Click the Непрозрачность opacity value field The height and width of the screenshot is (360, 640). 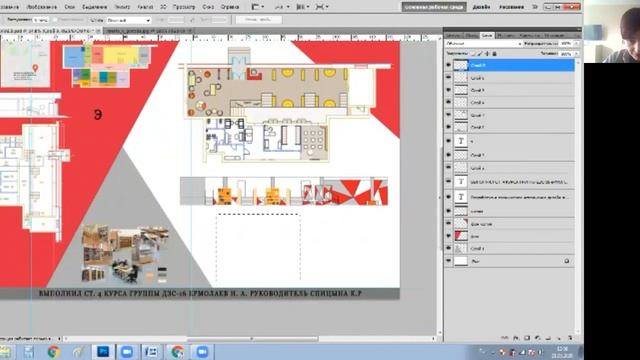click(x=566, y=43)
